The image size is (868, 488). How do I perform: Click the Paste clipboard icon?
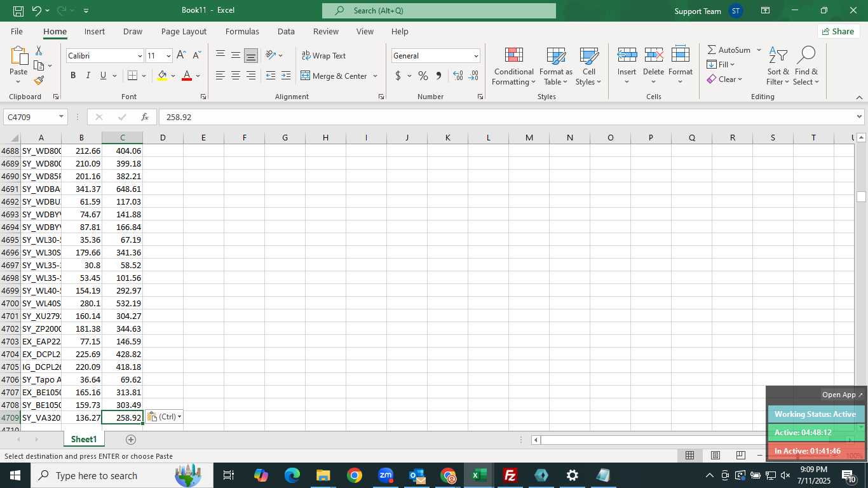click(18, 57)
